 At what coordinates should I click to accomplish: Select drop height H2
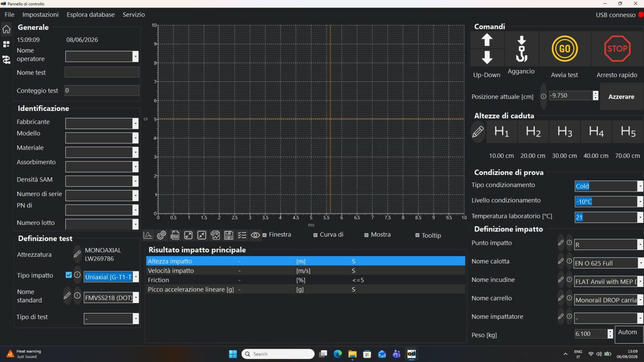[x=533, y=132]
